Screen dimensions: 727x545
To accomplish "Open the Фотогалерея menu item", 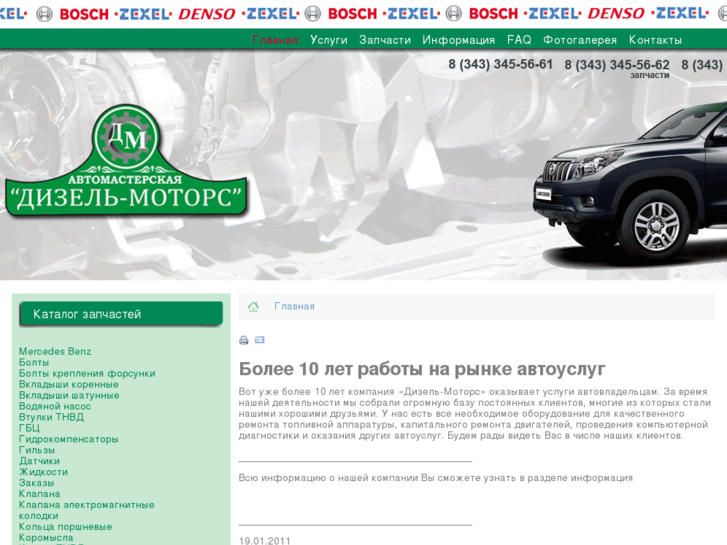I will tap(580, 40).
